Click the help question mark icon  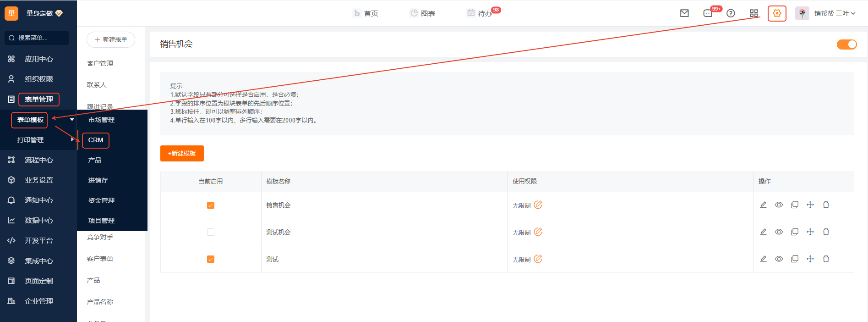click(x=731, y=13)
